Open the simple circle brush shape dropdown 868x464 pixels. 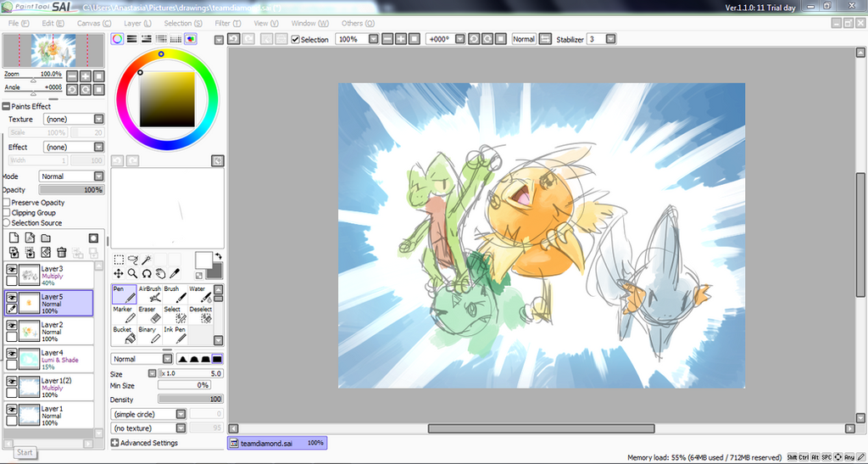point(149,414)
